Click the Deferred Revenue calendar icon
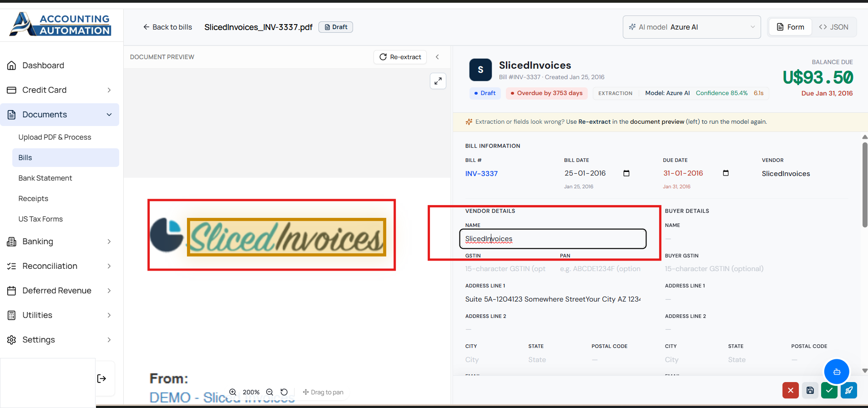The width and height of the screenshot is (868, 408). (12, 291)
